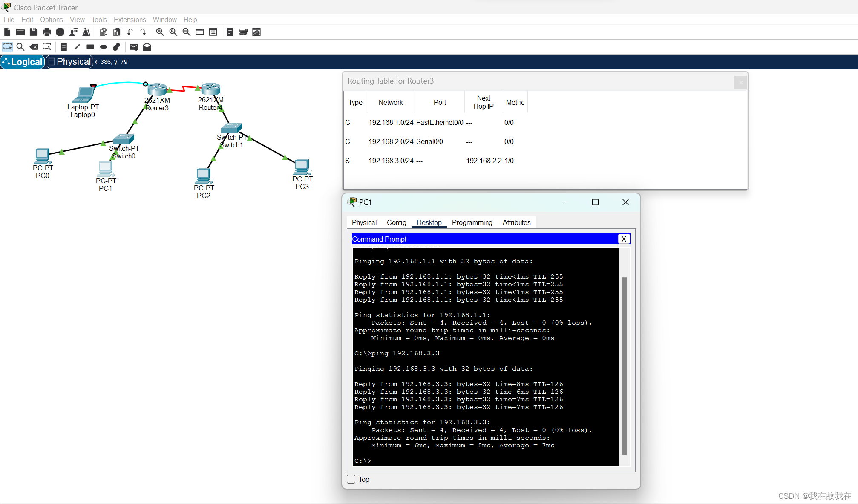Open the Help menu
The image size is (858, 504).
click(x=190, y=20)
